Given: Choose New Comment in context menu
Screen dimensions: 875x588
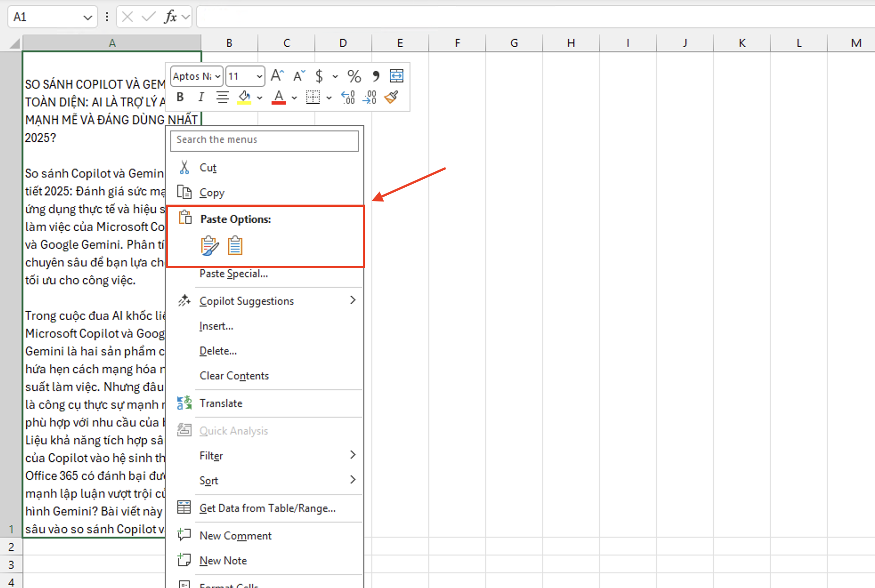Looking at the screenshot, I should [235, 536].
